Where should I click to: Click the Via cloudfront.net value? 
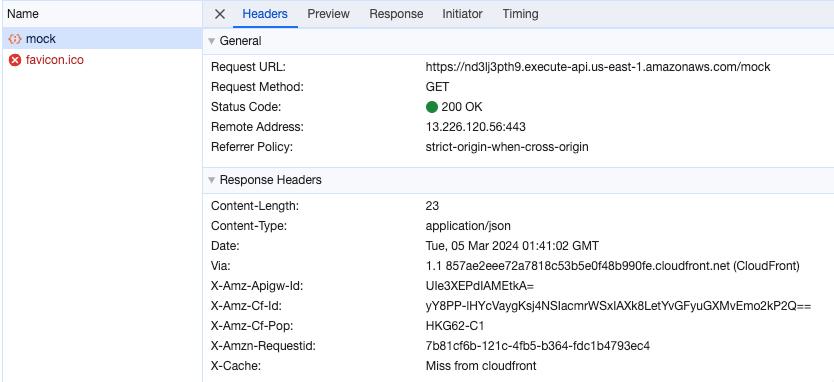[613, 266]
